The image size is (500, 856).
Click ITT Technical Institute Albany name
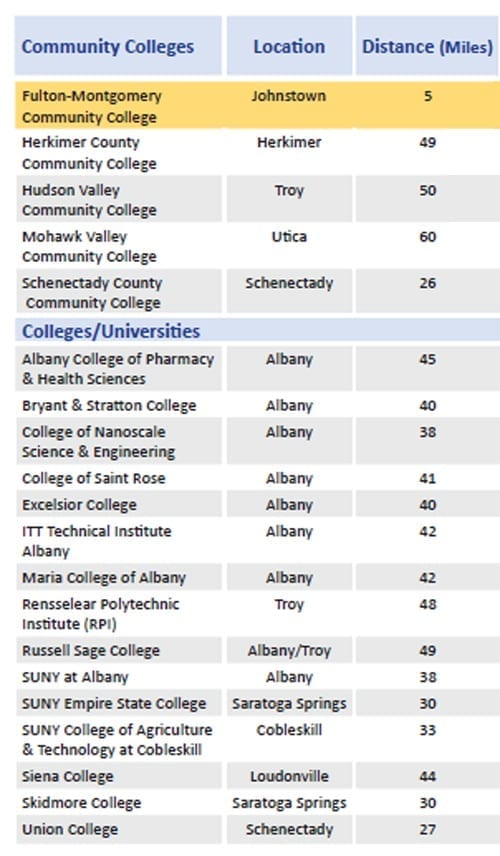coord(97,540)
